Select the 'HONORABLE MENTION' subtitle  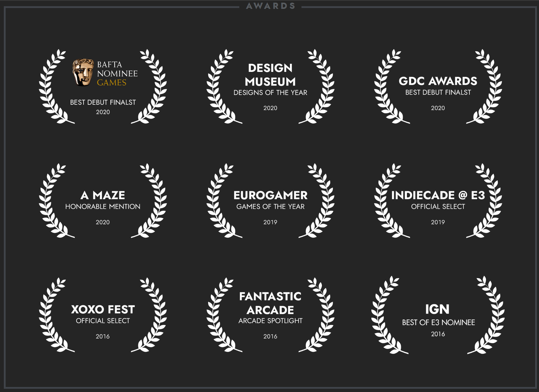103,207
